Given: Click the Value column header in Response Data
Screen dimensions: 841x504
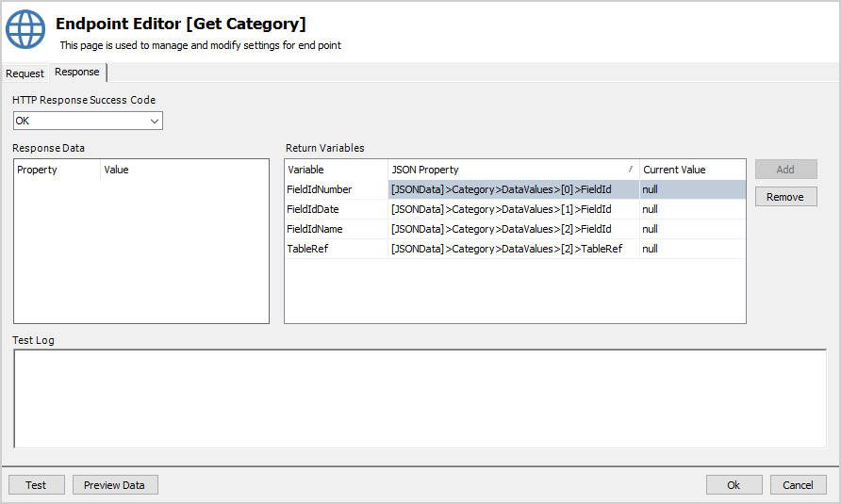Looking at the screenshot, I should 185,170.
